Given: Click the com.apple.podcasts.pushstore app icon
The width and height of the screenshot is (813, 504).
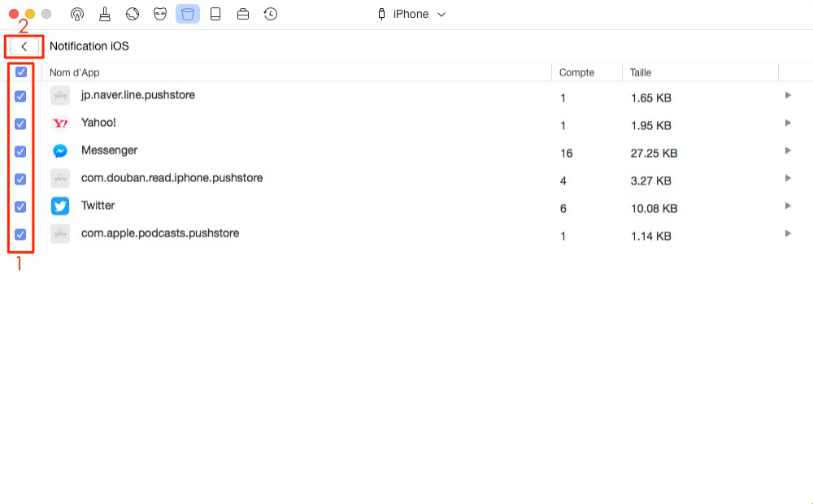Looking at the screenshot, I should pyautogui.click(x=60, y=234).
